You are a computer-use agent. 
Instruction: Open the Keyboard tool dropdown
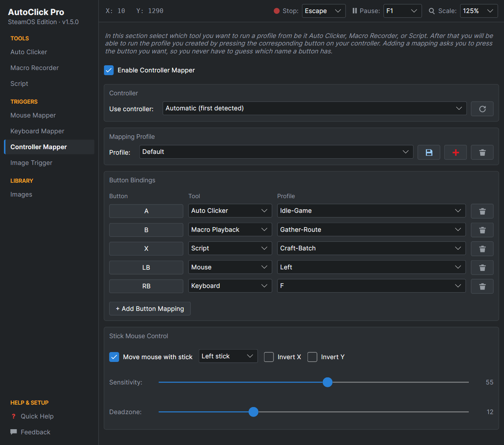point(230,286)
